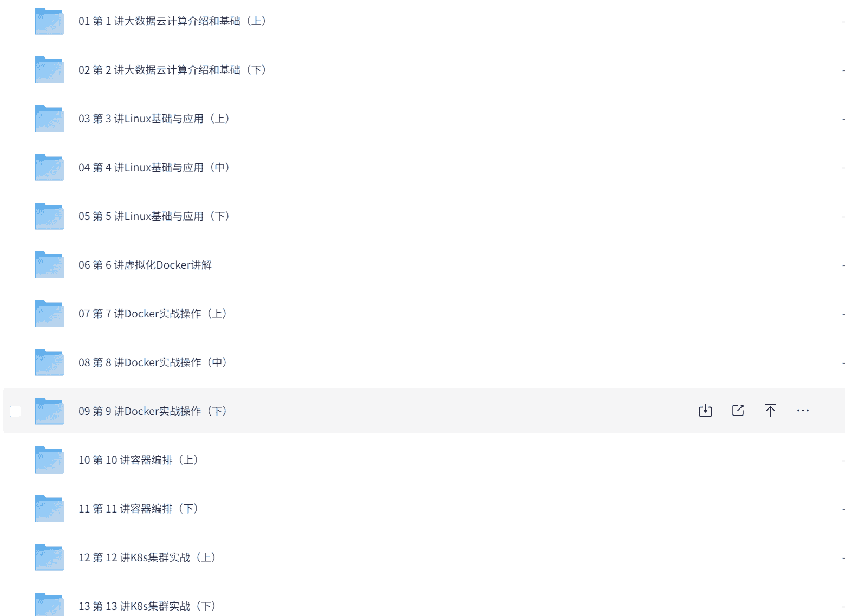The height and width of the screenshot is (616, 845).
Task: Click share icon on row 09
Action: tap(738, 411)
